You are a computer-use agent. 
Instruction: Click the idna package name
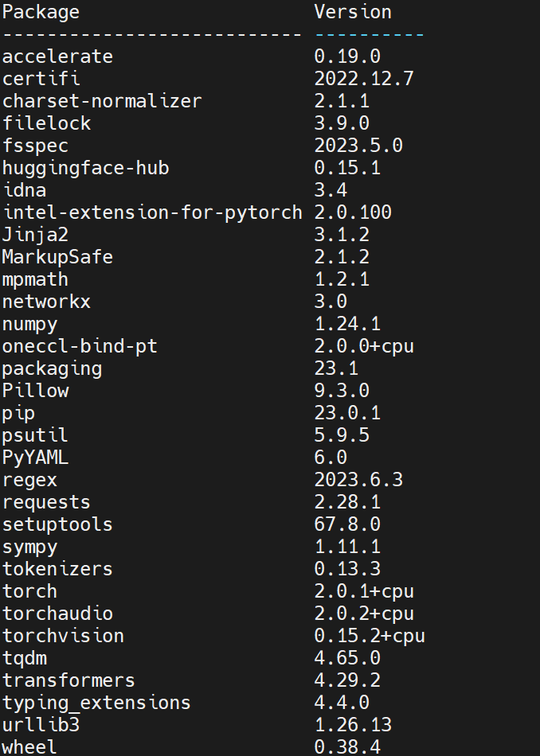tap(24, 190)
